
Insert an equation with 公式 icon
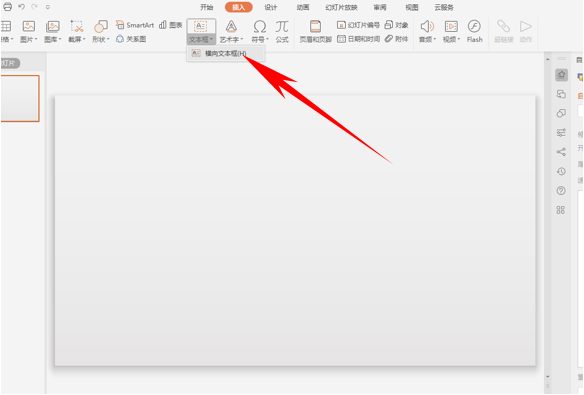click(282, 31)
